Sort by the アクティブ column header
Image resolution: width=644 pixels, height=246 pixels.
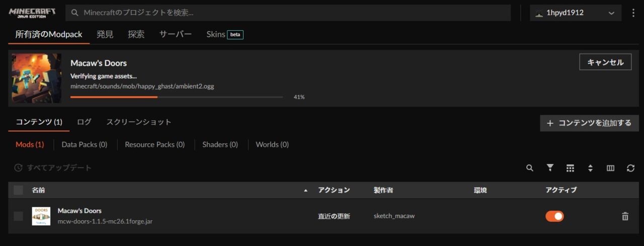tap(561, 190)
